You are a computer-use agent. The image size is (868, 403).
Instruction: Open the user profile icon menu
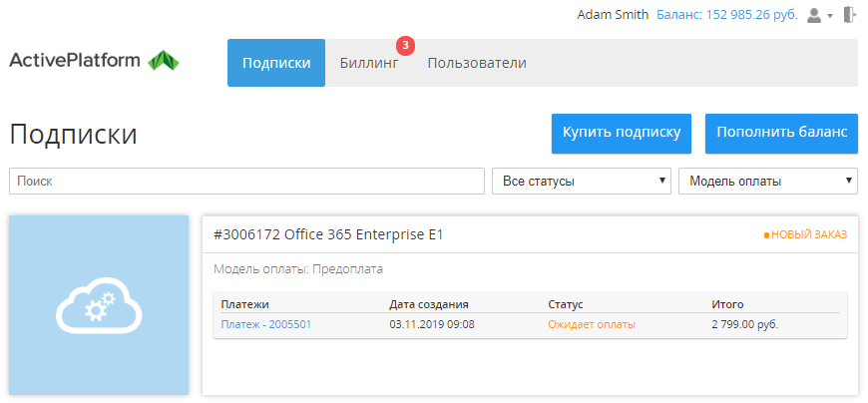tap(814, 15)
